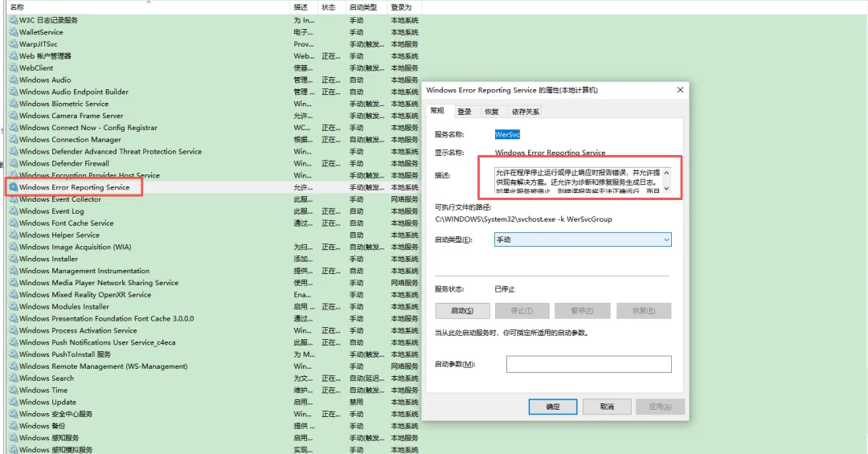Click gear icon of Windows Camera Frame Server
Viewport: 868px width, 454px height.
(14, 116)
